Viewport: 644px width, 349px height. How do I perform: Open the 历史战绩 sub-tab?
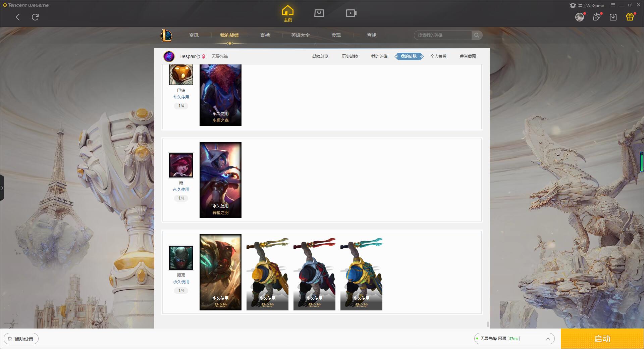pyautogui.click(x=350, y=56)
